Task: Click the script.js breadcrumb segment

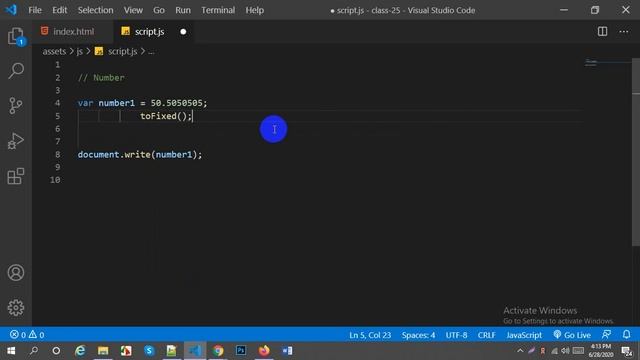Action: click(x=117, y=51)
